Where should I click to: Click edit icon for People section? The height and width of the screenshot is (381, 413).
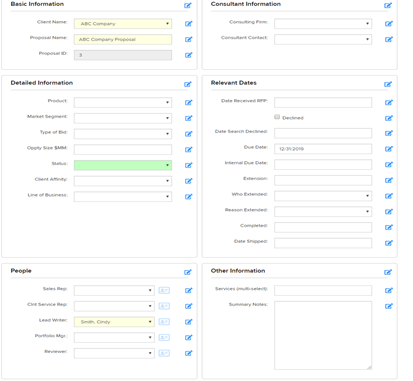pos(188,272)
